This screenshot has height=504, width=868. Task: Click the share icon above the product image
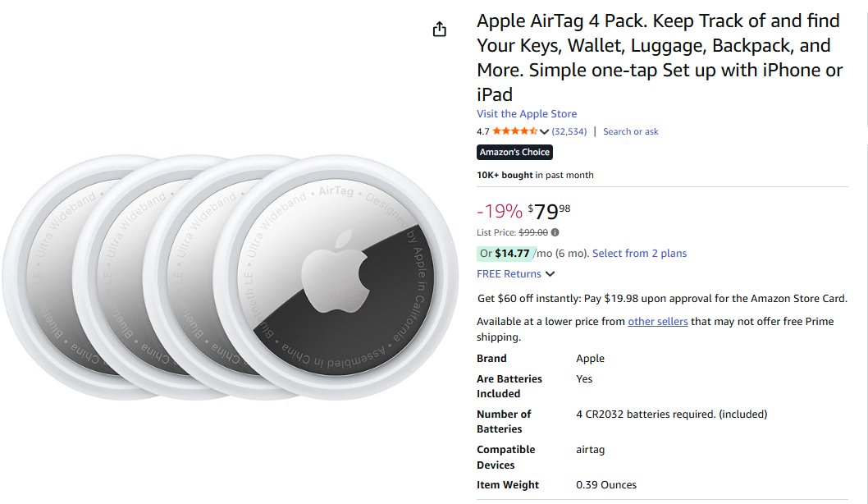(440, 30)
